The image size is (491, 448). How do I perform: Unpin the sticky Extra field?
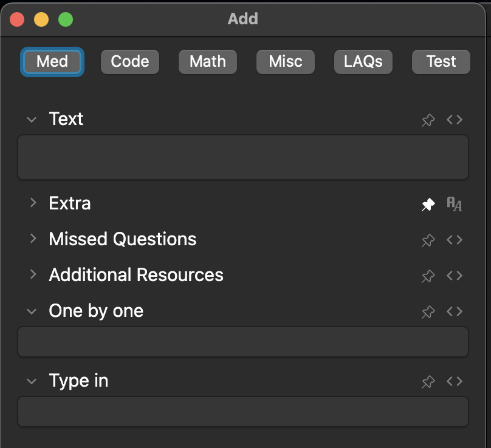click(x=428, y=205)
